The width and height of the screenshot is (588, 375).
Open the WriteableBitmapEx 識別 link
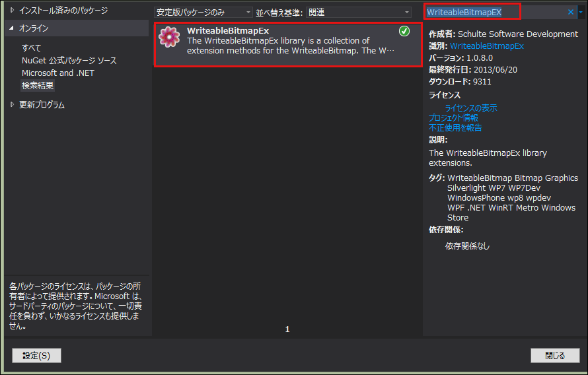pyautogui.click(x=487, y=46)
